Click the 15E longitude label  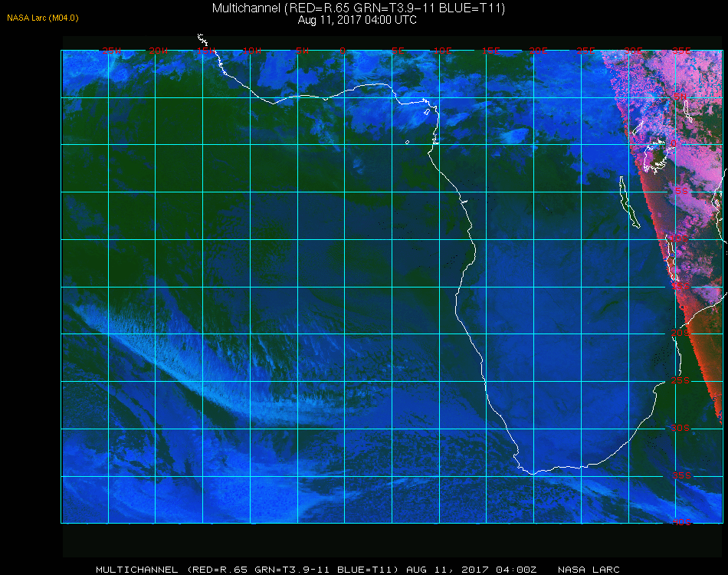[x=490, y=51]
